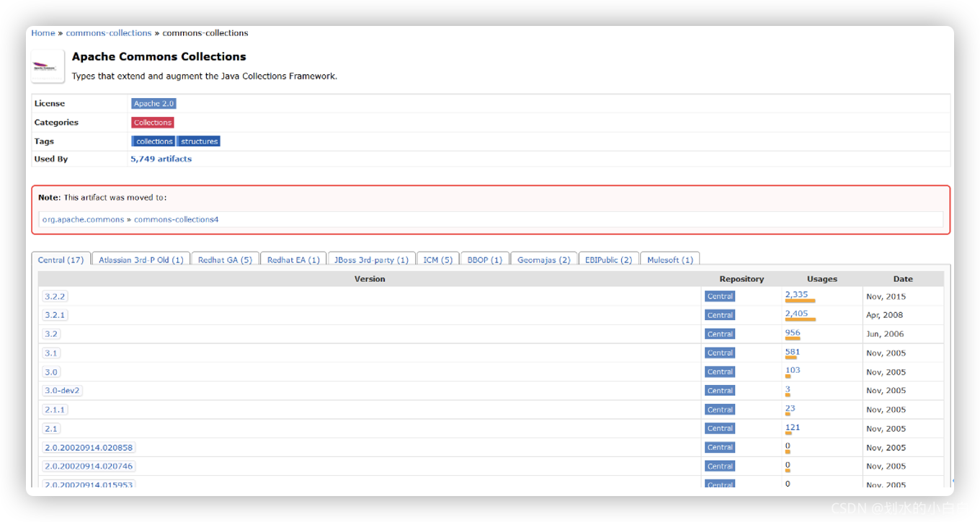Click the collections tag
This screenshot has width=980, height=522.
pos(153,141)
